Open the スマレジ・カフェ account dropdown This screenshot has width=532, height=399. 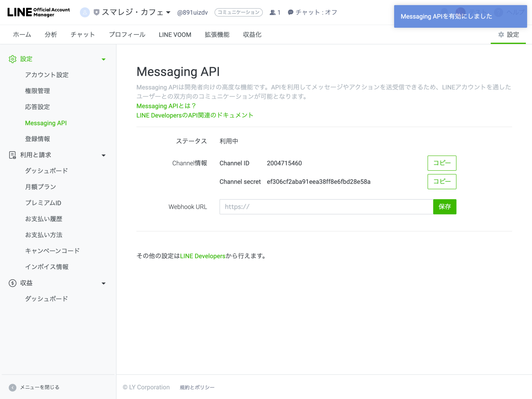point(136,12)
